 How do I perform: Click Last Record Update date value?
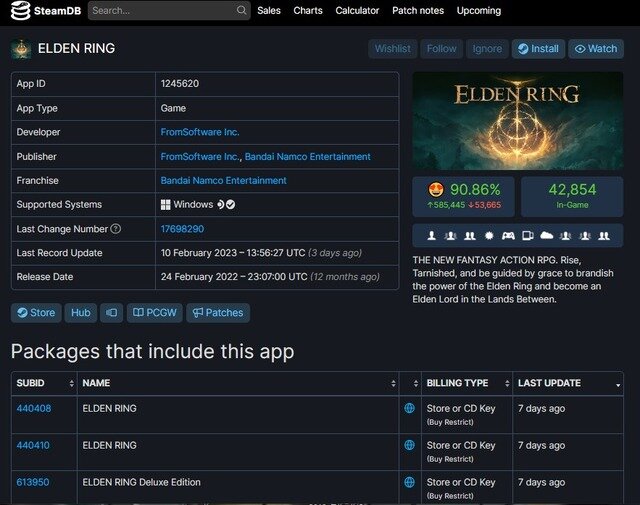tap(261, 253)
